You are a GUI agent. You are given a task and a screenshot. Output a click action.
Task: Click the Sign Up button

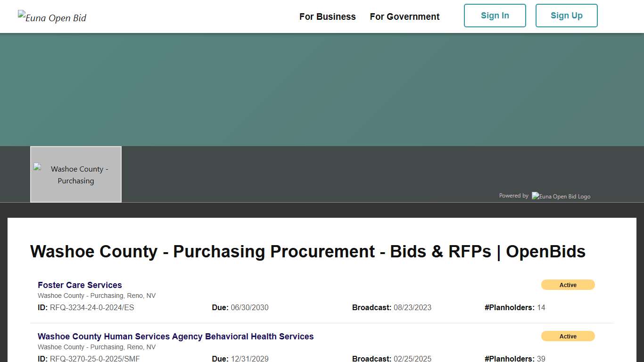tap(566, 15)
